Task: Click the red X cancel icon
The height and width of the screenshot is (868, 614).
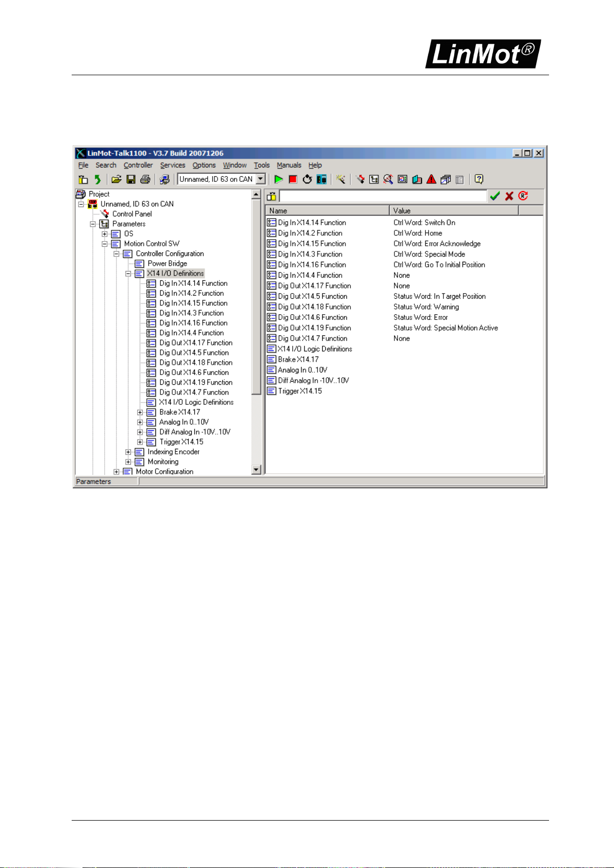Action: pos(509,196)
